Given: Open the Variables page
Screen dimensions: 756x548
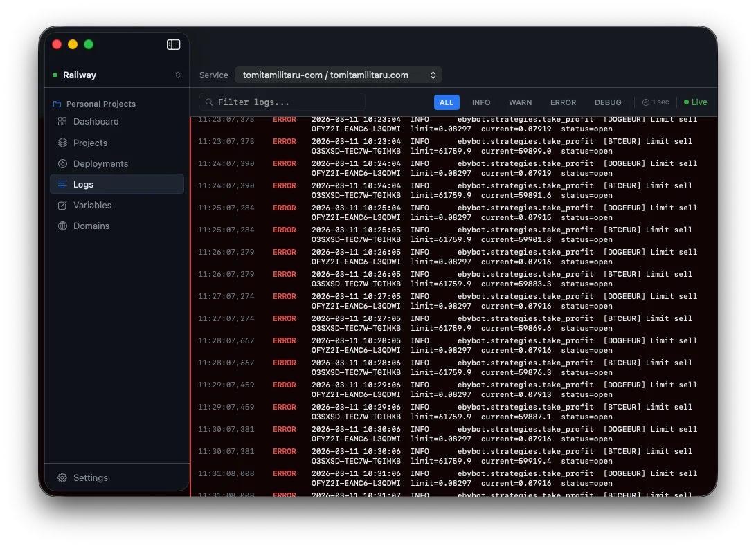Looking at the screenshot, I should coord(91,205).
